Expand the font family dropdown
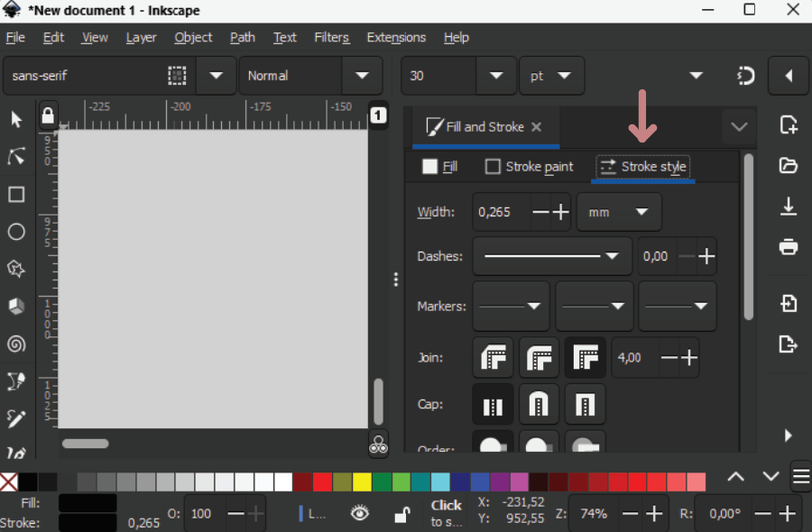This screenshot has height=532, width=812. click(x=216, y=76)
